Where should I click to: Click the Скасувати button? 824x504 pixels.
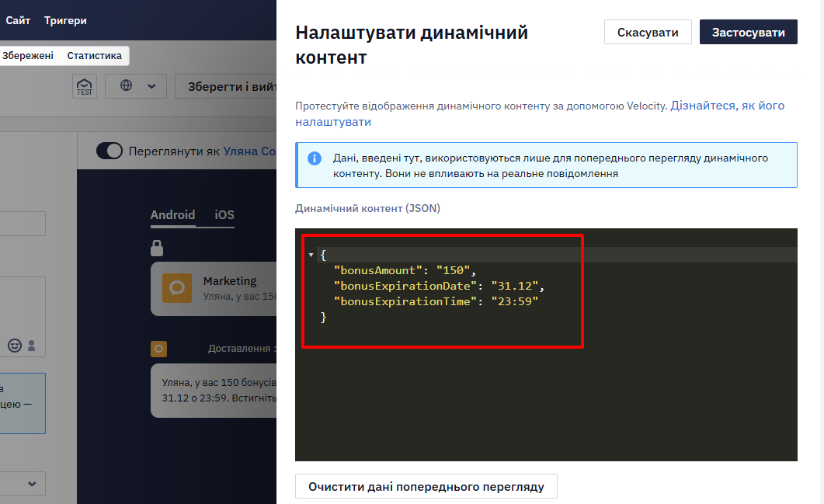[x=648, y=32]
